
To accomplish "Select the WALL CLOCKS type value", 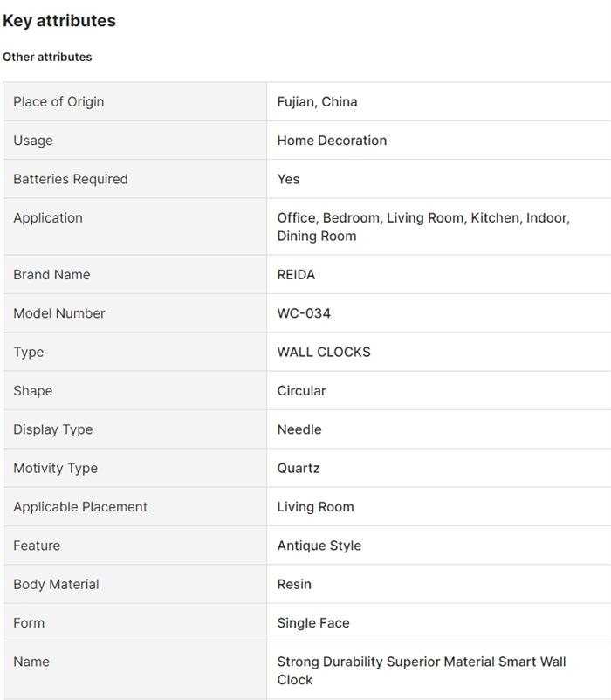I will pos(324,352).
